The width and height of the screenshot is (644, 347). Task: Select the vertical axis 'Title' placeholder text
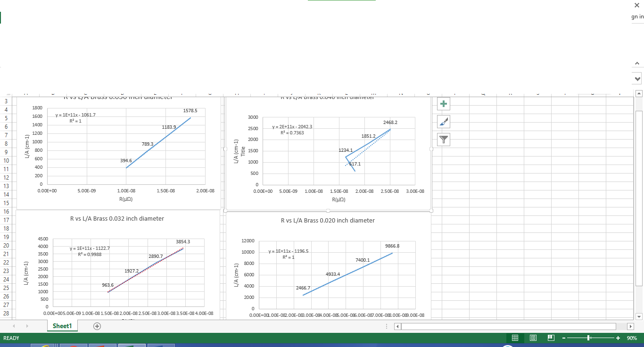[x=243, y=151]
